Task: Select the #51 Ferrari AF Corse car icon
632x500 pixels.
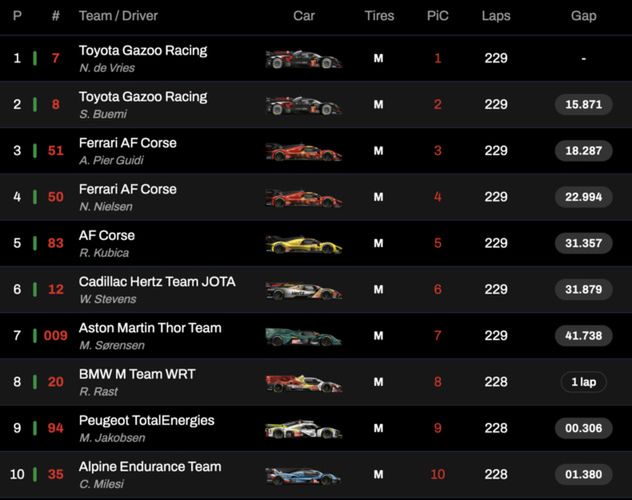Action: point(304,152)
